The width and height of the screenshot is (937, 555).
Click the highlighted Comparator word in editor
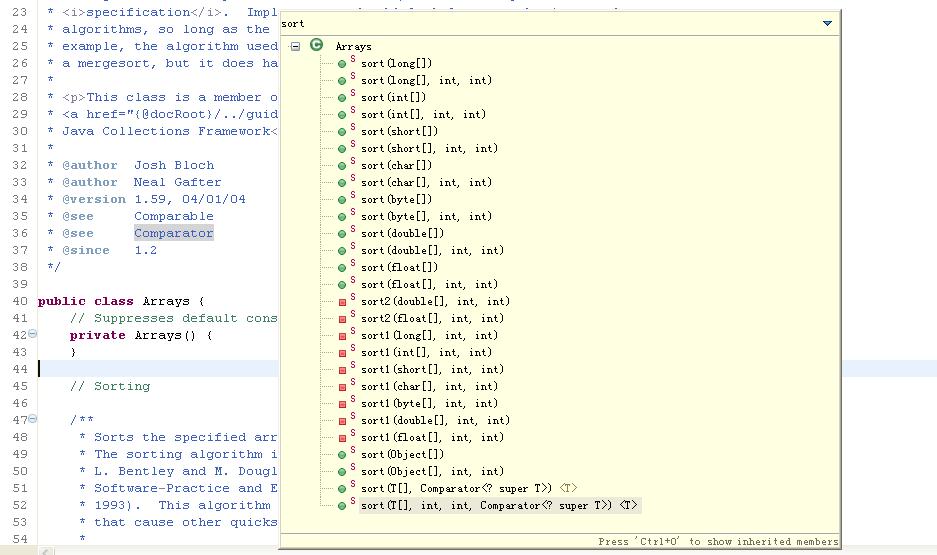(x=174, y=233)
